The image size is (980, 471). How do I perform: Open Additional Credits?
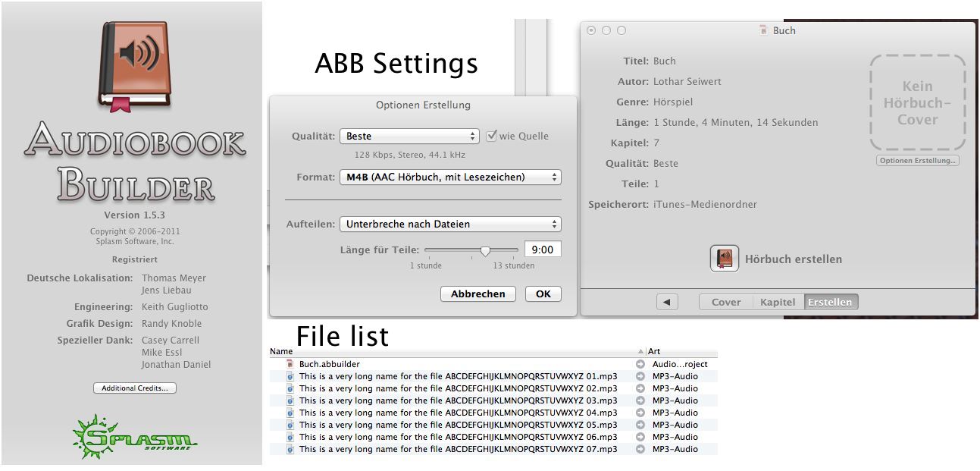point(135,388)
